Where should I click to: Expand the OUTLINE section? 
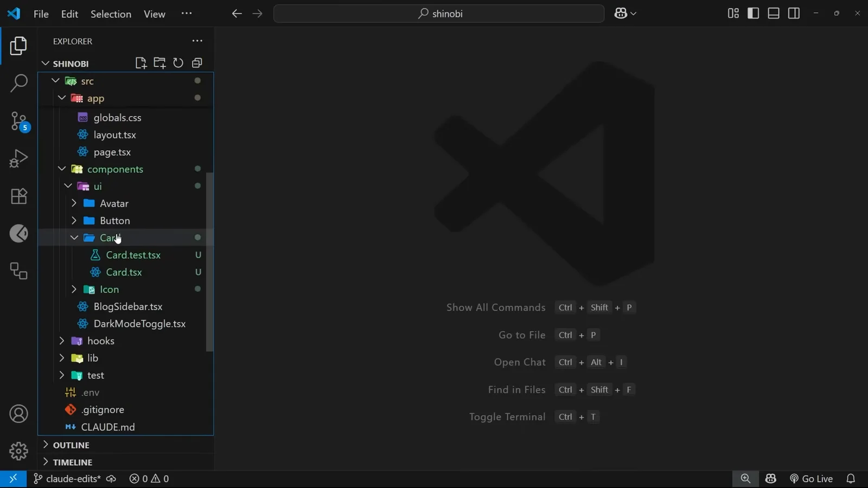[x=46, y=445]
